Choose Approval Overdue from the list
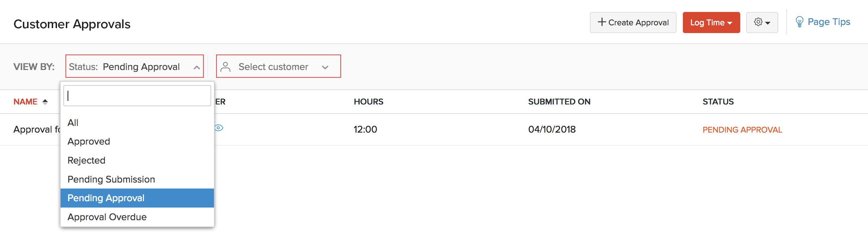The image size is (868, 242). pos(107,217)
